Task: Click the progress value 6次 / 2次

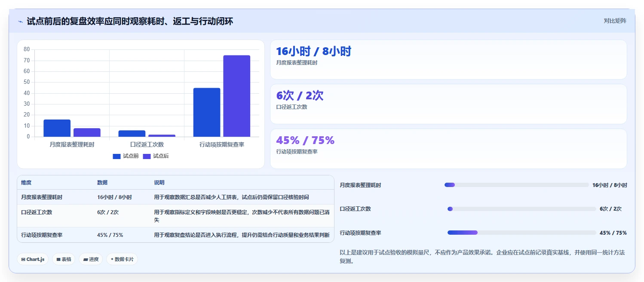Action: (x=610, y=209)
